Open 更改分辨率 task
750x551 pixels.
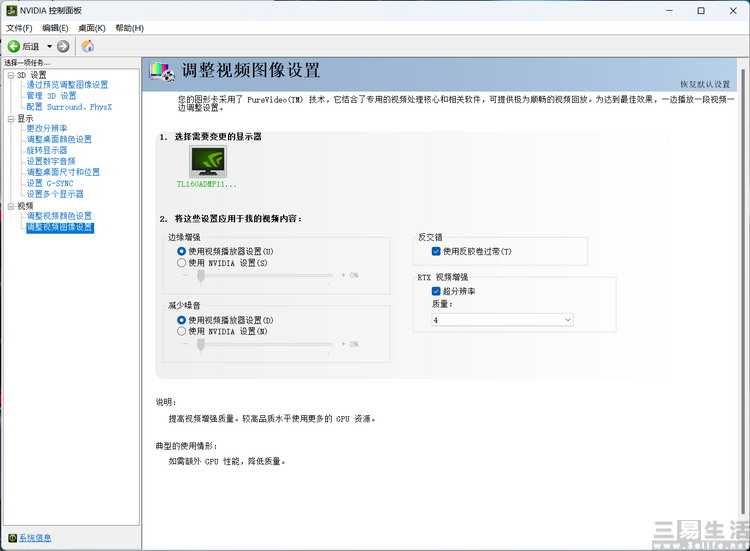tap(47, 128)
